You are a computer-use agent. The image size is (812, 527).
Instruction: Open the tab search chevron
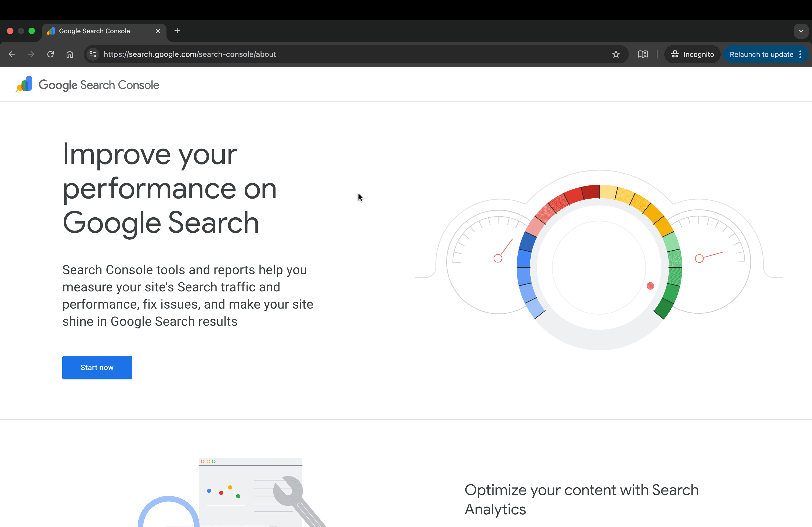801,31
